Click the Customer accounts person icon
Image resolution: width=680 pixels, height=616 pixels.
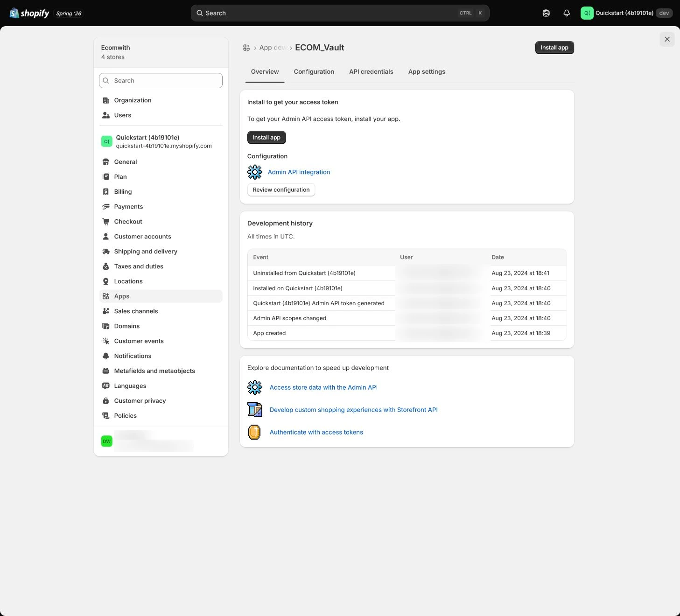106,237
